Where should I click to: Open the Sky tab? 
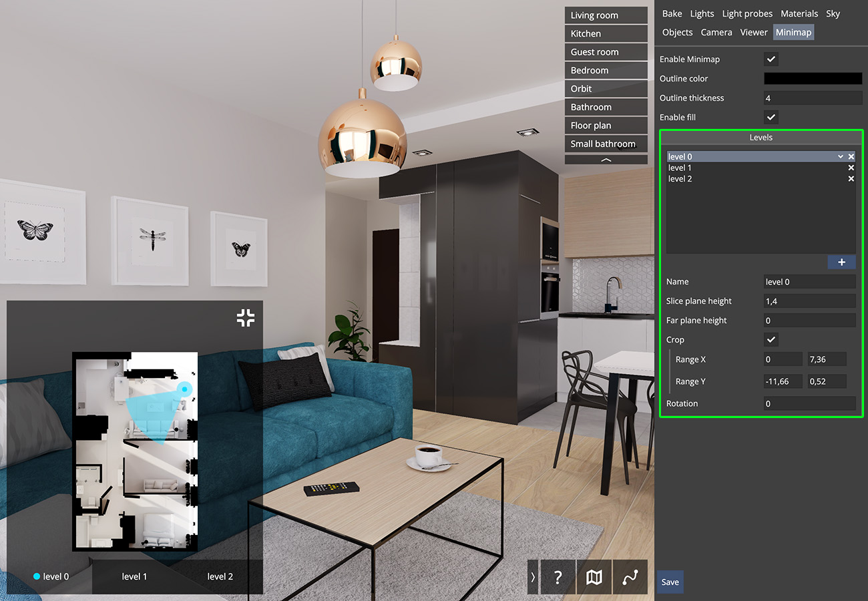[x=833, y=13]
